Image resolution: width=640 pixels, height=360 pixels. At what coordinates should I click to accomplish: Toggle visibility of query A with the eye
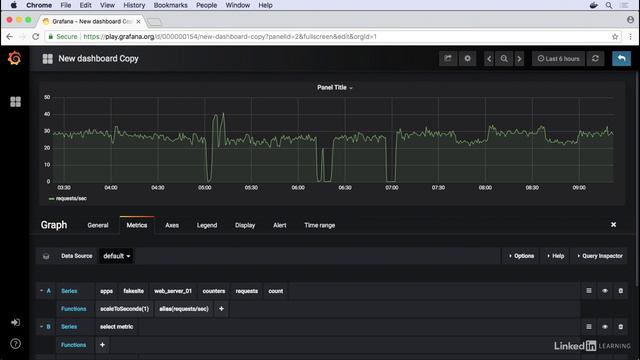604,291
